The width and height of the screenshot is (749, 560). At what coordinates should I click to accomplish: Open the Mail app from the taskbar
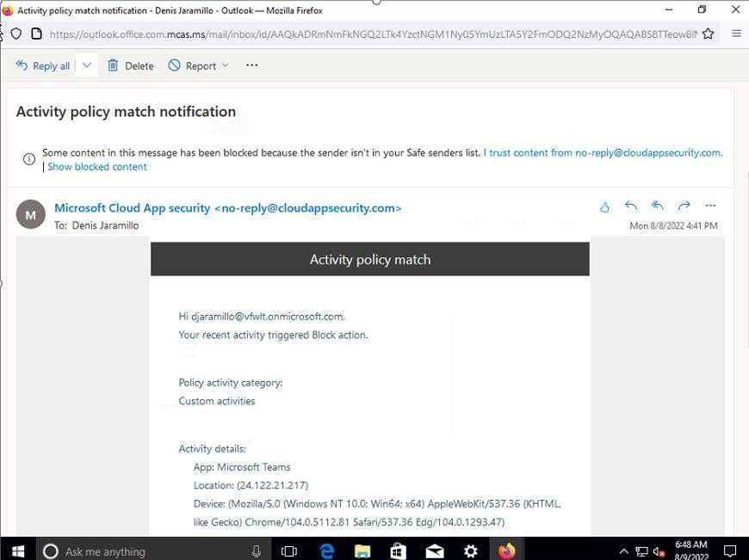point(435,551)
